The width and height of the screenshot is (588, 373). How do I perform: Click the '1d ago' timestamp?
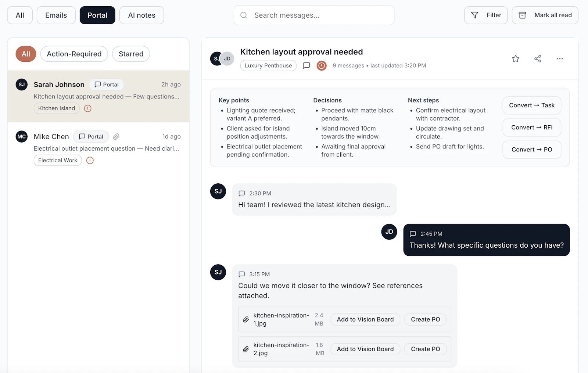(x=172, y=137)
